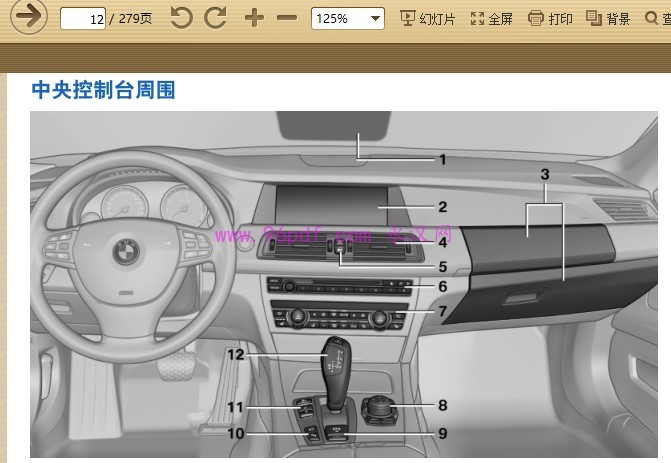This screenshot has height=463, width=671.
Task: Click the iDrive controller labeled 8
Action: point(380,408)
